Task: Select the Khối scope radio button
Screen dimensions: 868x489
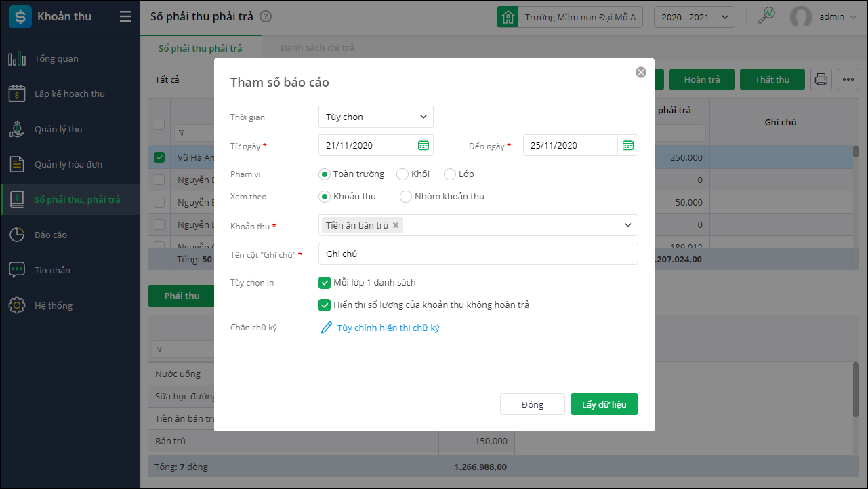Action: pyautogui.click(x=402, y=174)
